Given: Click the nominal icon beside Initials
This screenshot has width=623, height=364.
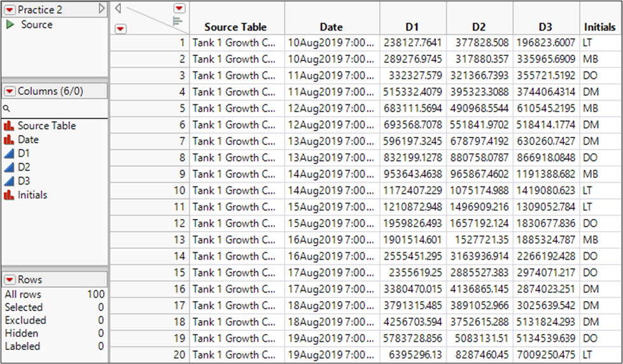Looking at the screenshot, I should (10, 195).
